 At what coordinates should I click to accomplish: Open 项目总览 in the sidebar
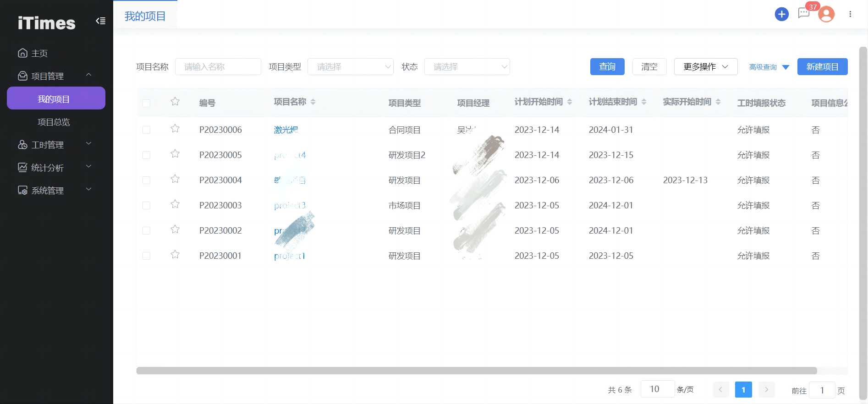54,122
